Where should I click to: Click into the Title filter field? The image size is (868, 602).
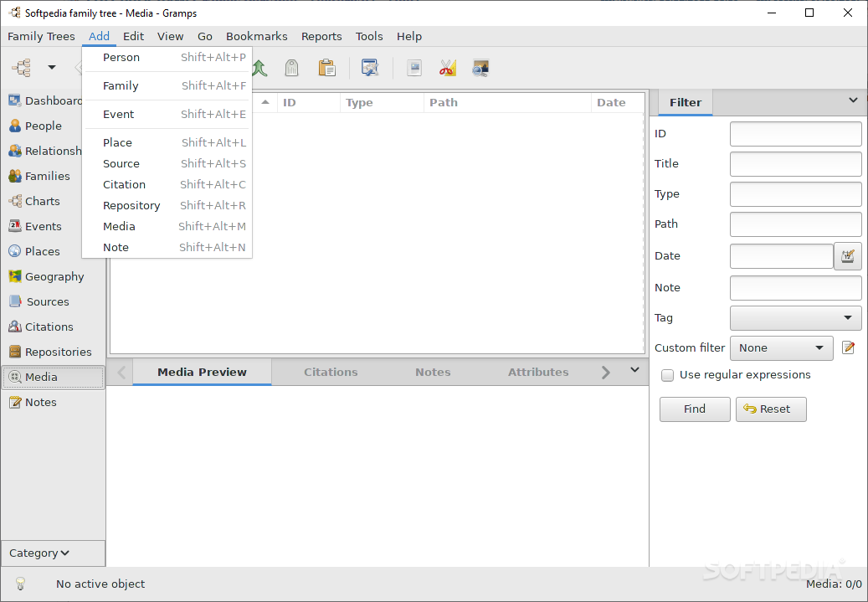795,164
